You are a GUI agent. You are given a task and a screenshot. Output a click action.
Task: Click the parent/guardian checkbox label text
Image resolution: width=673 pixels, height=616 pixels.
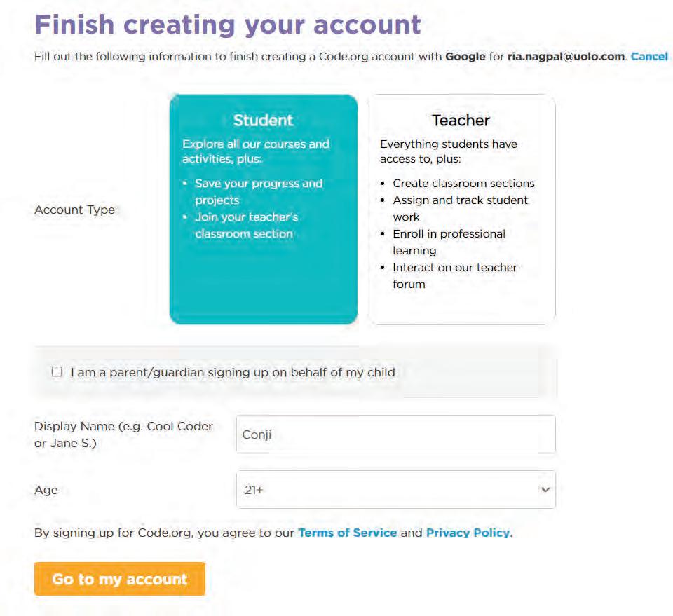coord(233,372)
